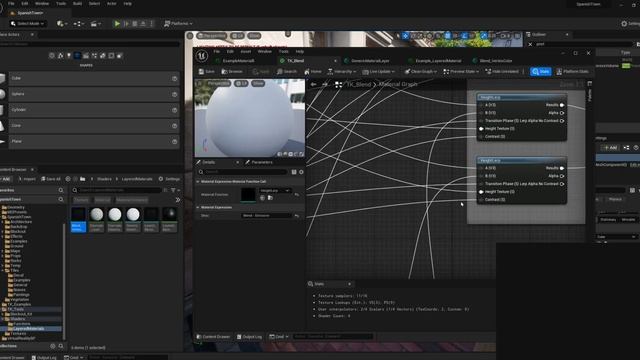Toggle the Platform Stats button
Viewport: 640px width, 360px height.
point(572,71)
